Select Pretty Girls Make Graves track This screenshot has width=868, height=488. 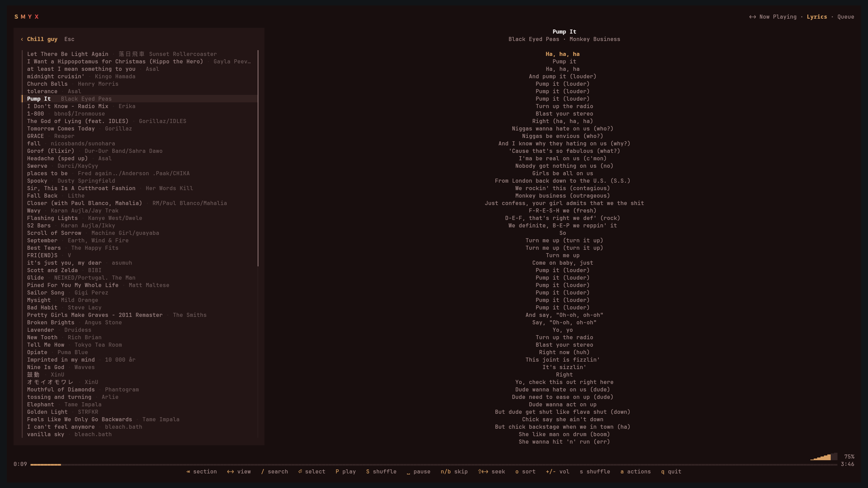click(x=140, y=315)
